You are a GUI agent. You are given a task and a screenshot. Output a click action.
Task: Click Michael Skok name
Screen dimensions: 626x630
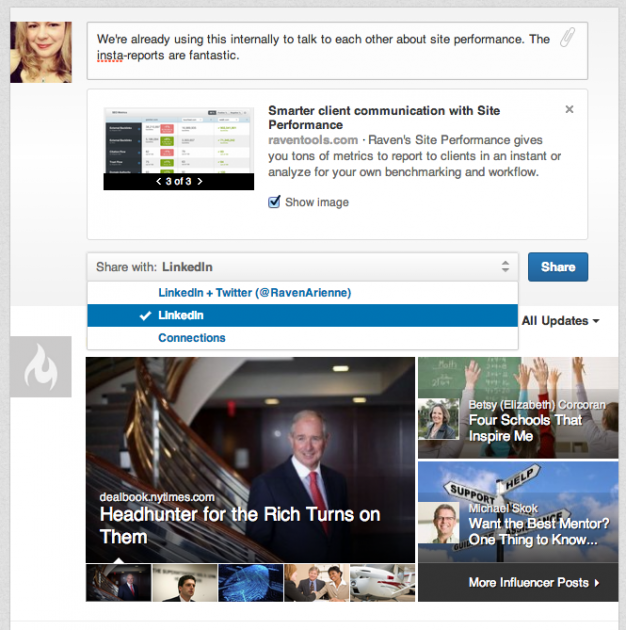point(503,508)
